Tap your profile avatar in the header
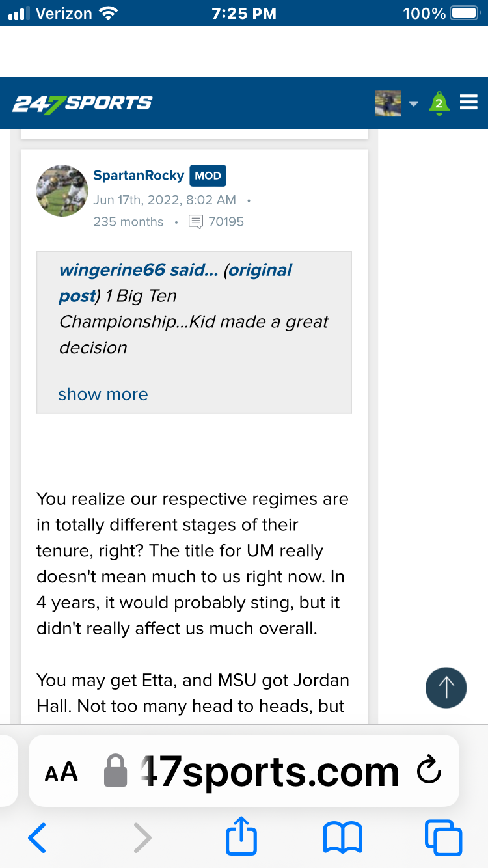 (388, 103)
